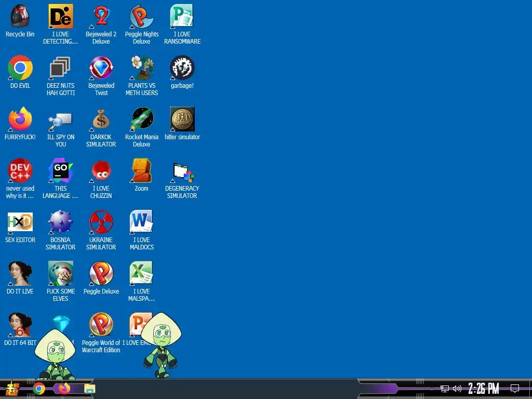Select the portrait icon labeled DO IT LIVE

pos(20,273)
